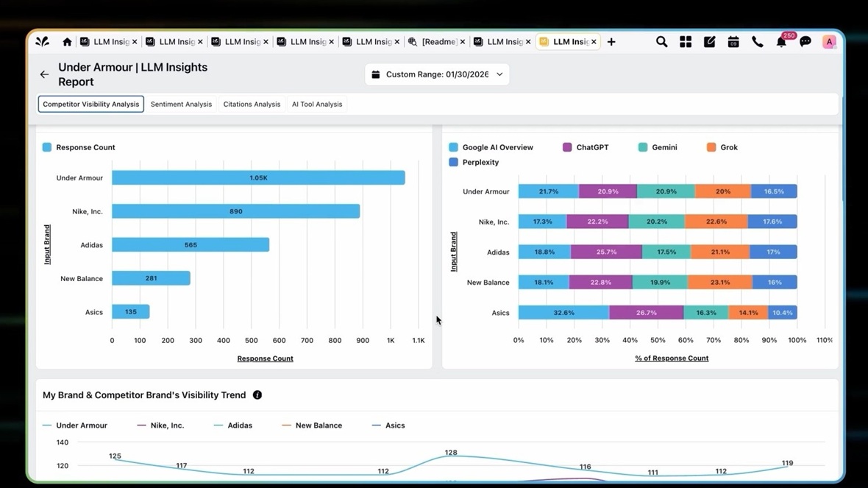Toggle ChatGPT legend series
This screenshot has height=488, width=868.
(x=586, y=147)
